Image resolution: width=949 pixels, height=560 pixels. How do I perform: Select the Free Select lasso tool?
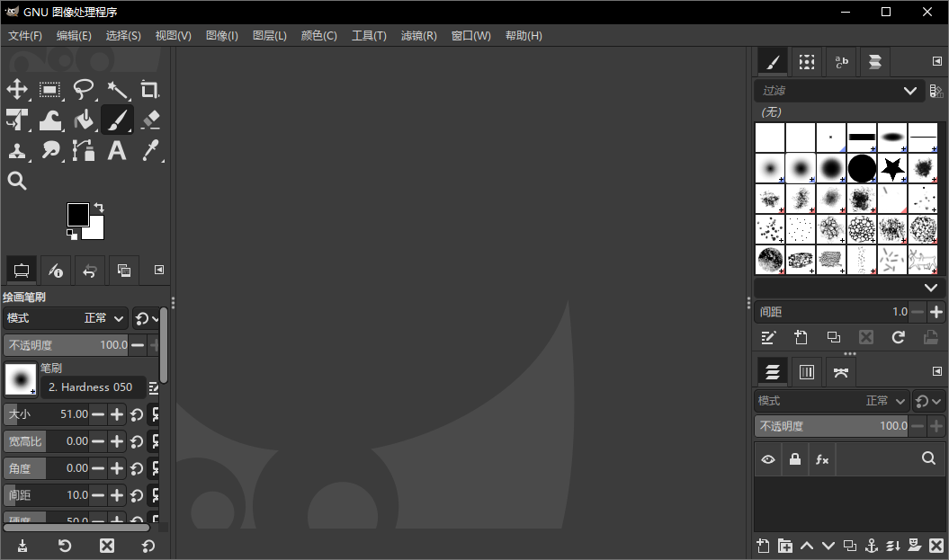tap(84, 89)
